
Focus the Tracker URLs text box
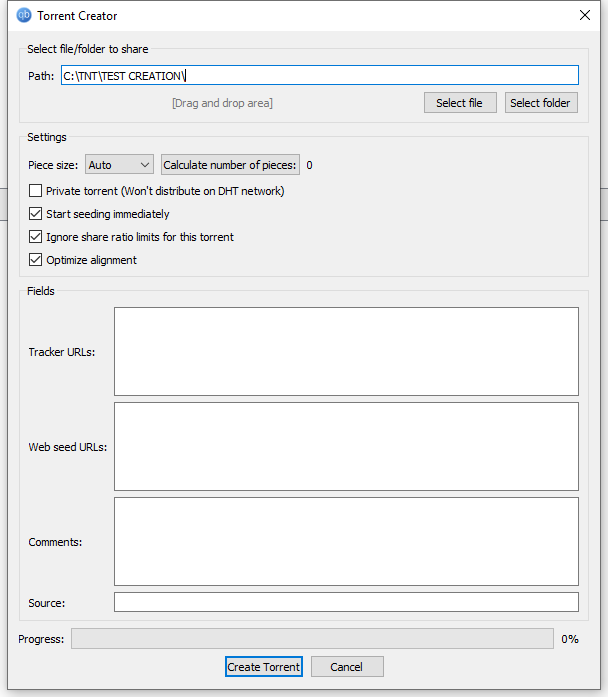coord(346,351)
